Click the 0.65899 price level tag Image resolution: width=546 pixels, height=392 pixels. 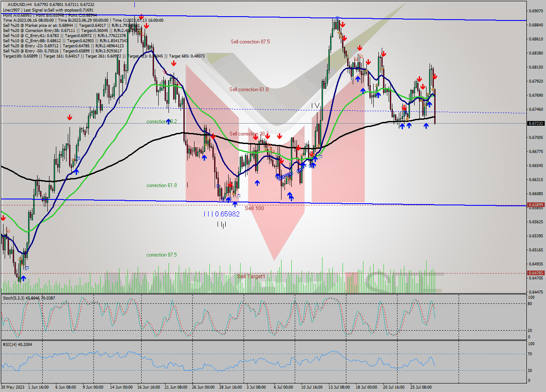(x=536, y=205)
